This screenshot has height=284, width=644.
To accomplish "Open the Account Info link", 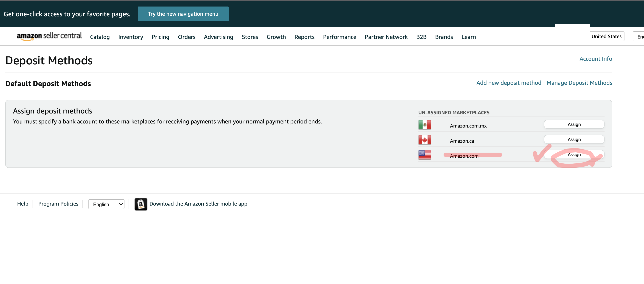I will tap(596, 59).
